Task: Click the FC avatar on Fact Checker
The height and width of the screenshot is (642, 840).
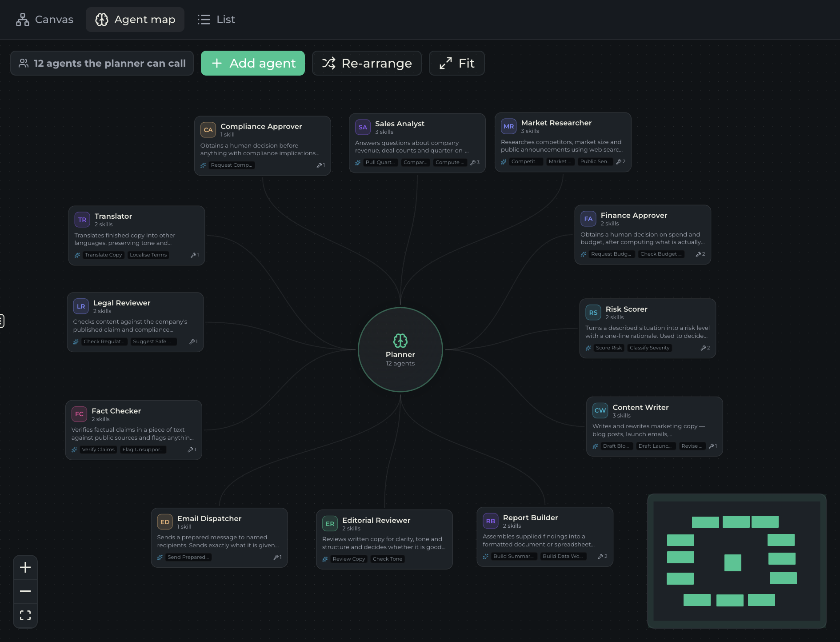Action: pos(79,414)
